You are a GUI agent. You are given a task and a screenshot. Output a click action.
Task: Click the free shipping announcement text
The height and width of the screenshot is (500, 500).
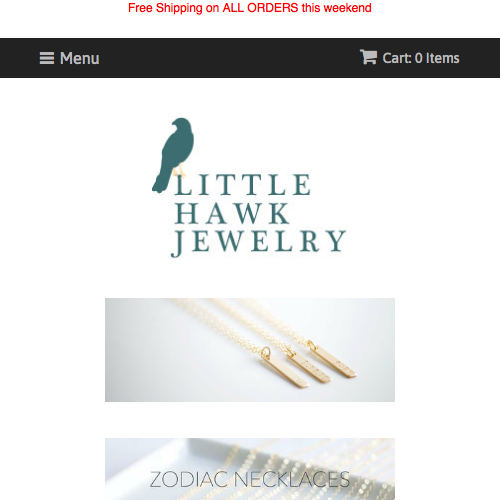click(x=250, y=8)
